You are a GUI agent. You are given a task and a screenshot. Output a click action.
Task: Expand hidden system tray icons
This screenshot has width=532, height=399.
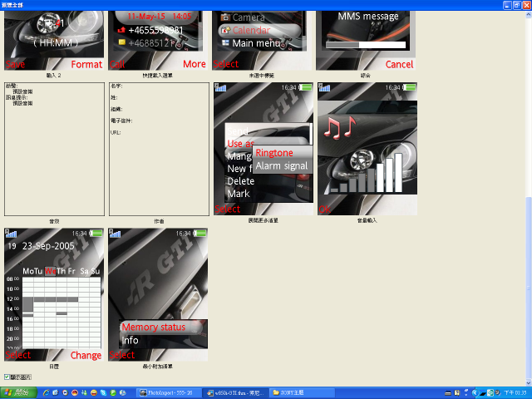pyautogui.click(x=475, y=393)
